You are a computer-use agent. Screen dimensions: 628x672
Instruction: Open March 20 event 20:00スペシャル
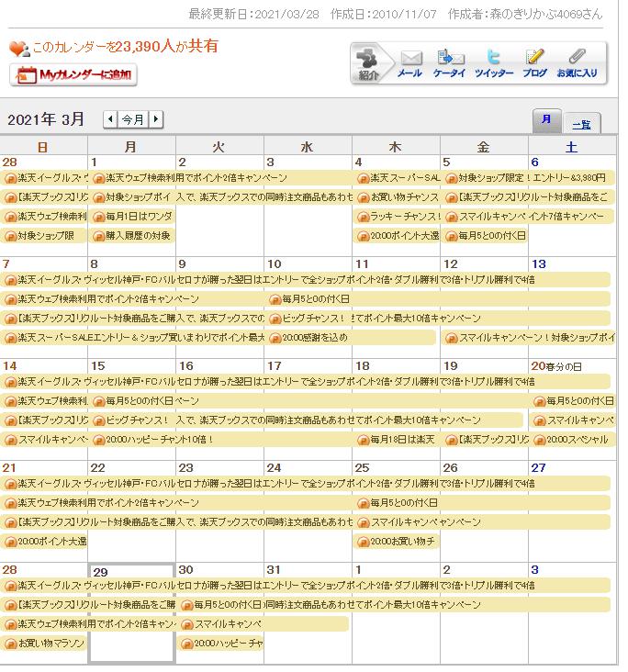pyautogui.click(x=573, y=440)
